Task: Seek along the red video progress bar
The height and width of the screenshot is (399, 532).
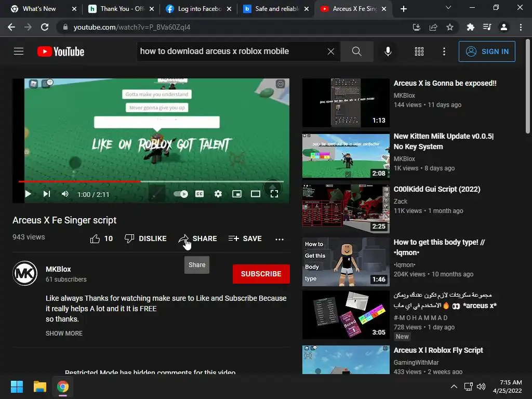Action: pos(151,181)
